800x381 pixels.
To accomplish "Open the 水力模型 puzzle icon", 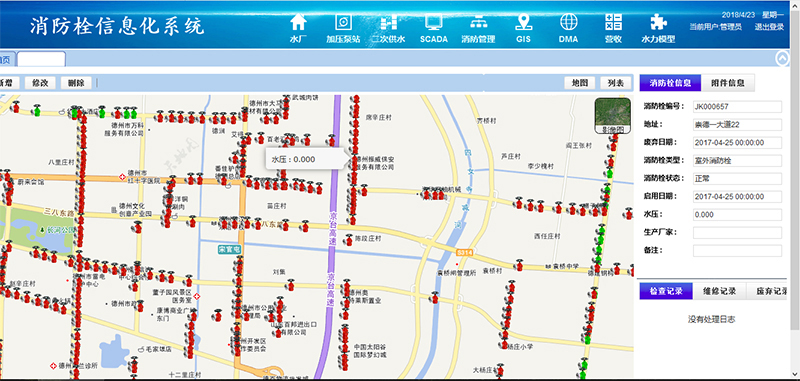I will click(658, 22).
